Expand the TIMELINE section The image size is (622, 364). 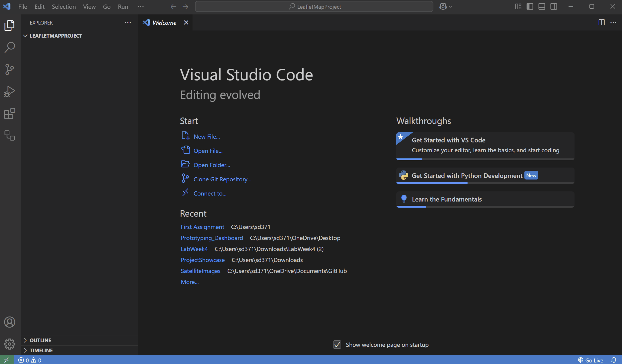click(80, 350)
